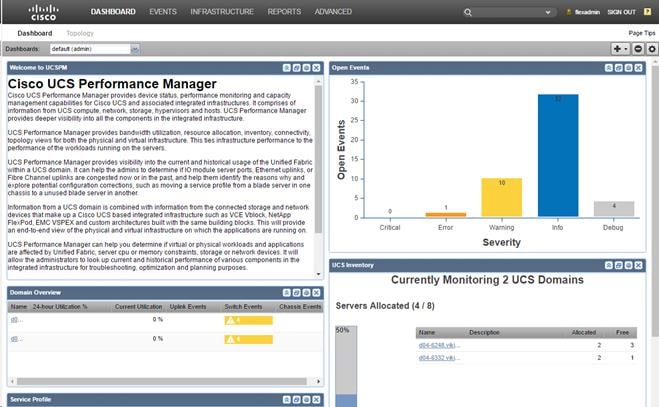This screenshot has height=407, width=659.
Task: Click the blue Info bar in chart
Action: click(558, 156)
